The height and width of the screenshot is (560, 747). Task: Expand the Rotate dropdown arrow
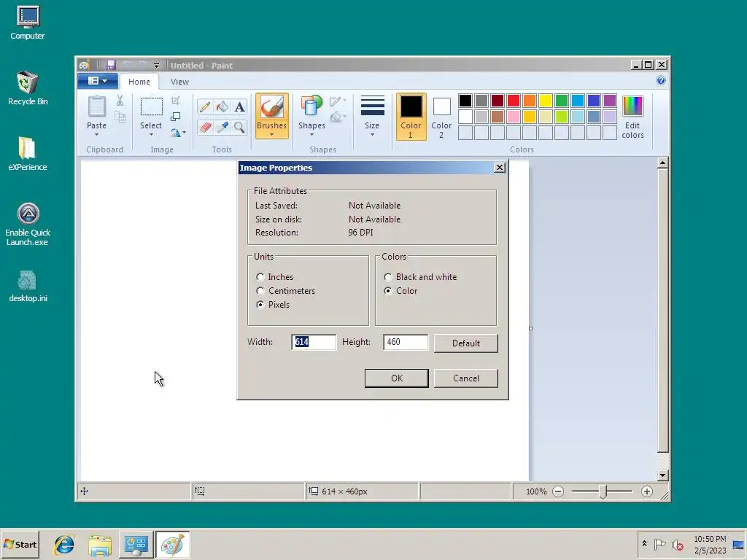click(x=185, y=133)
